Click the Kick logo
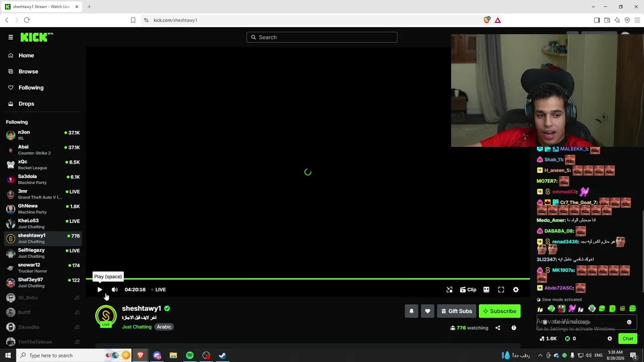 (x=37, y=37)
